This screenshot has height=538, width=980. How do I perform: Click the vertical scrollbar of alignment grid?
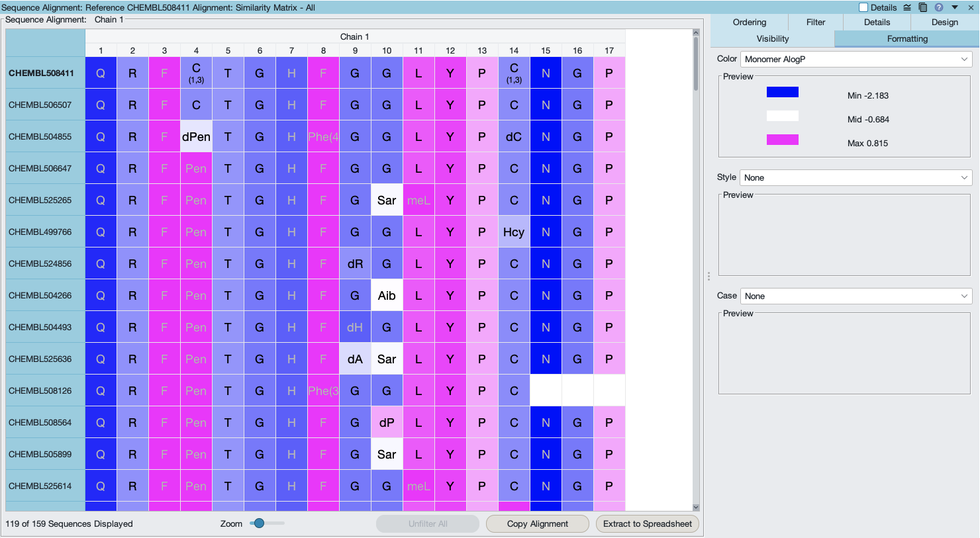pos(696,64)
